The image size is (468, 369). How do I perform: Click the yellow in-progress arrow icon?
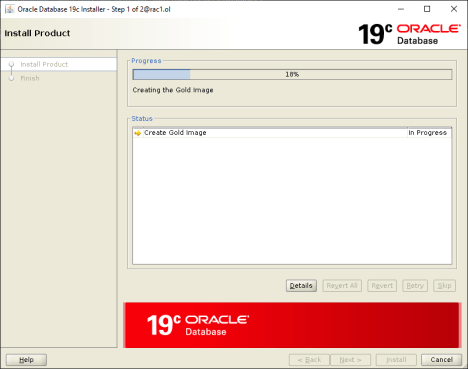(138, 133)
